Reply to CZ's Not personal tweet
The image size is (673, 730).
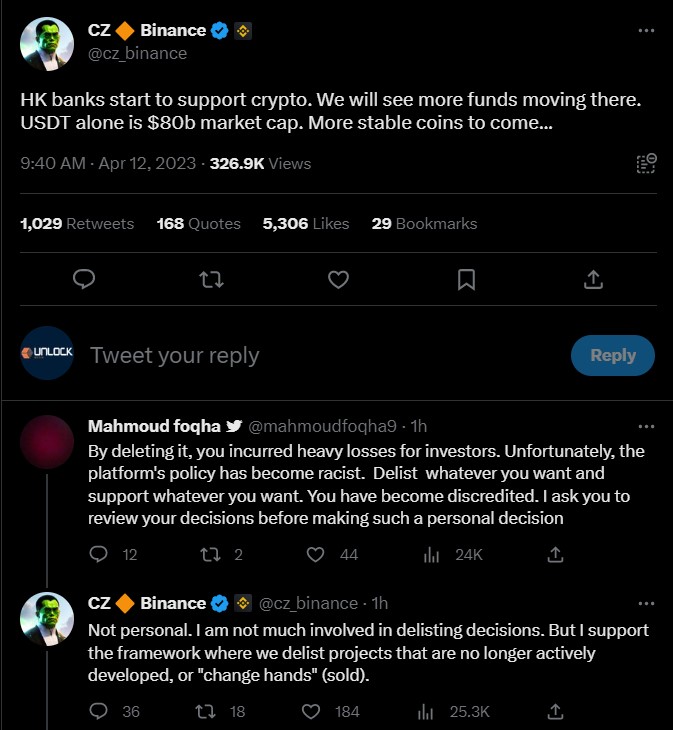tap(98, 711)
